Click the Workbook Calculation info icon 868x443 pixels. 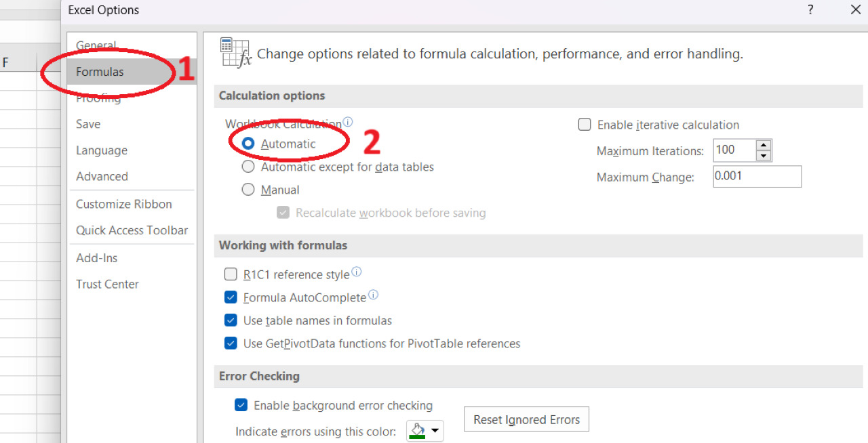348,122
